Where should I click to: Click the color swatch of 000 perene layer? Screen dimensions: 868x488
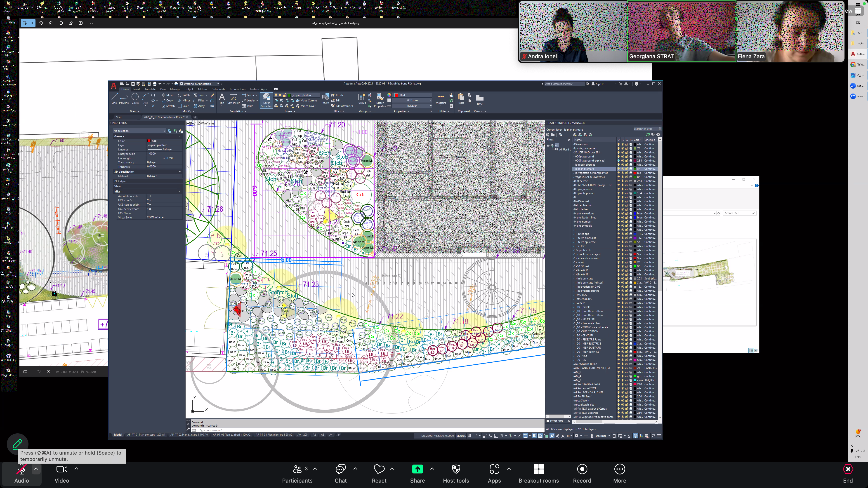pos(635,181)
